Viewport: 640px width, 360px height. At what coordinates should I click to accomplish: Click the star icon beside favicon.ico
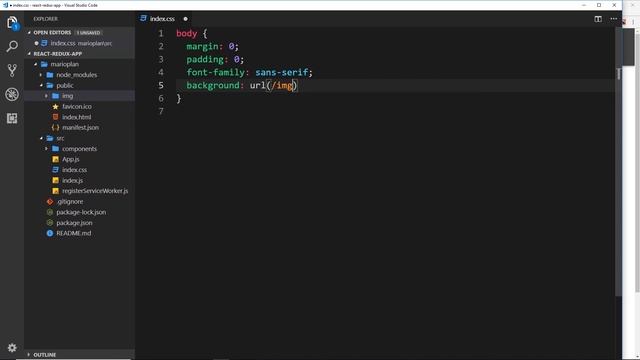[56, 107]
